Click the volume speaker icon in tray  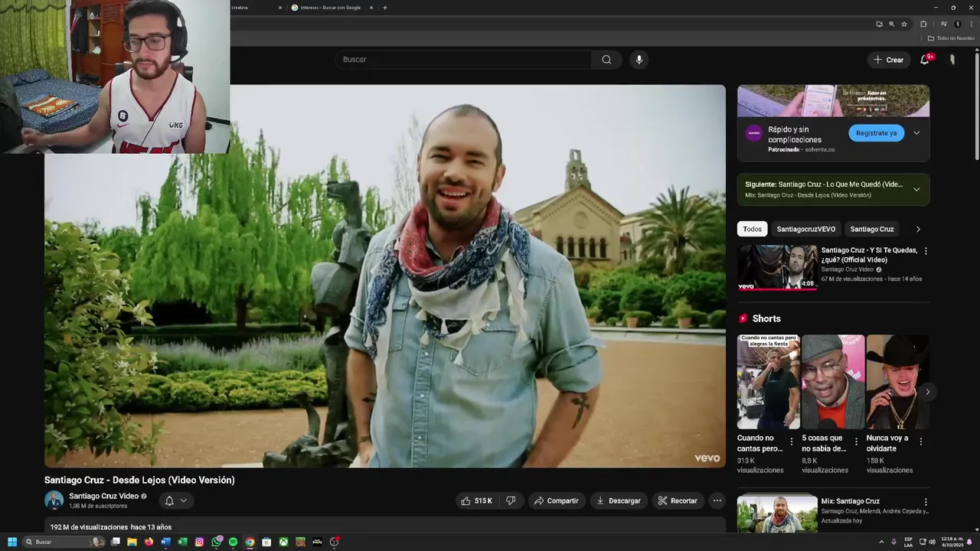[x=933, y=542]
